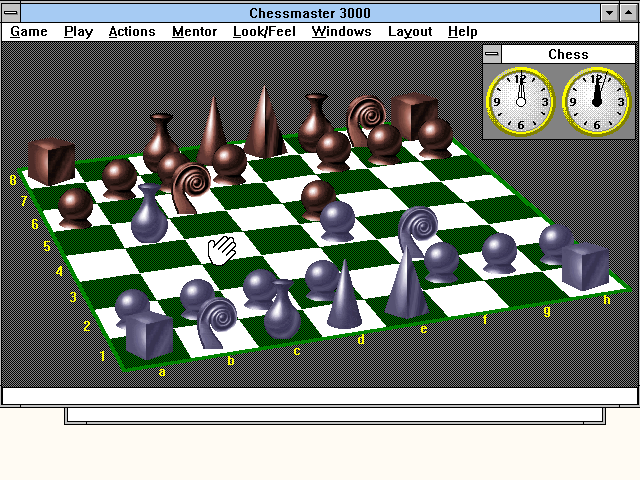Open the Play menu
Viewport: 640px width, 480px height.
click(78, 31)
